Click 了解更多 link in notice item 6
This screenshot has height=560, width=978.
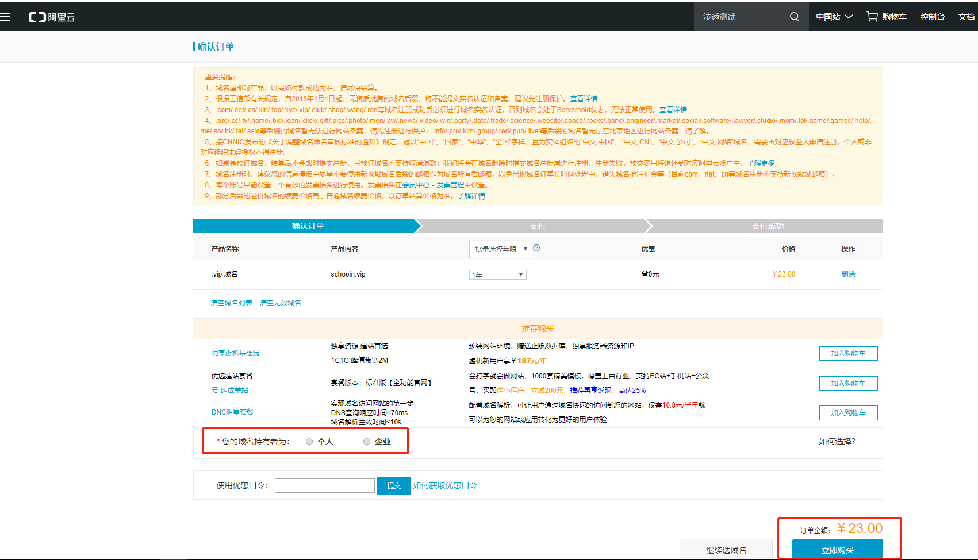761,163
